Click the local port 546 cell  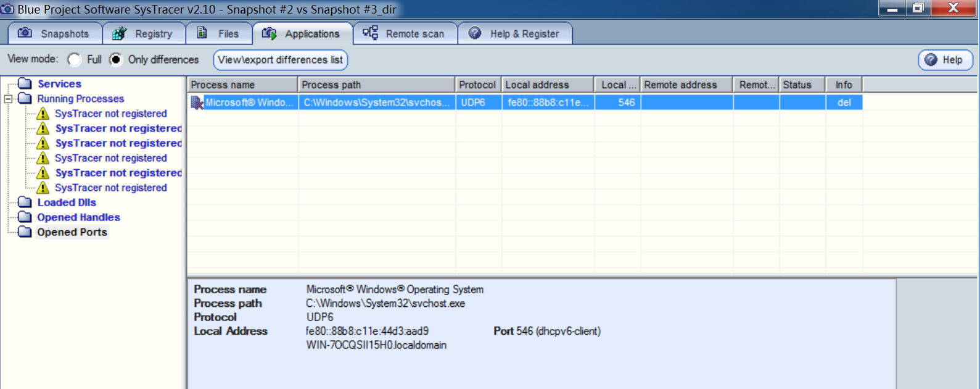click(617, 102)
